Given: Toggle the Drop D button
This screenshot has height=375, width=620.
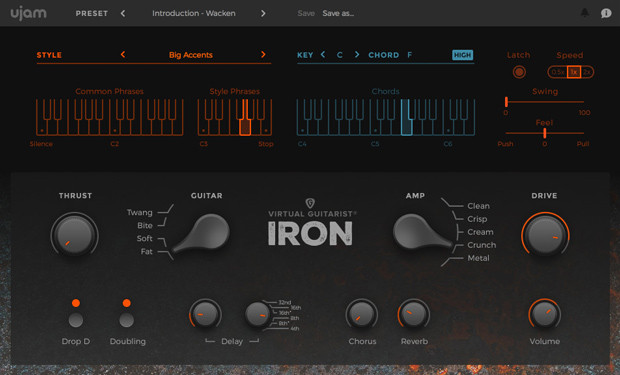Looking at the screenshot, I should coord(76,320).
